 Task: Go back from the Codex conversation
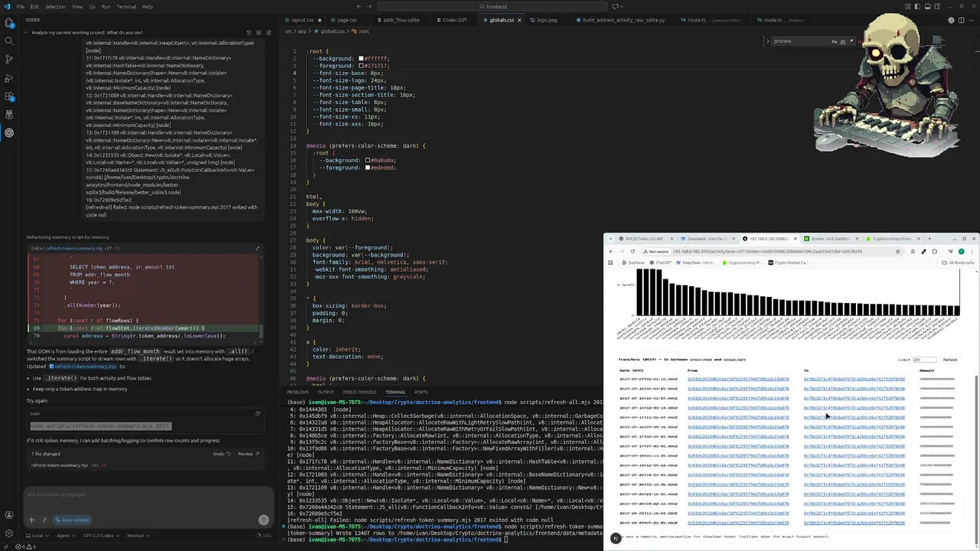[x=25, y=33]
